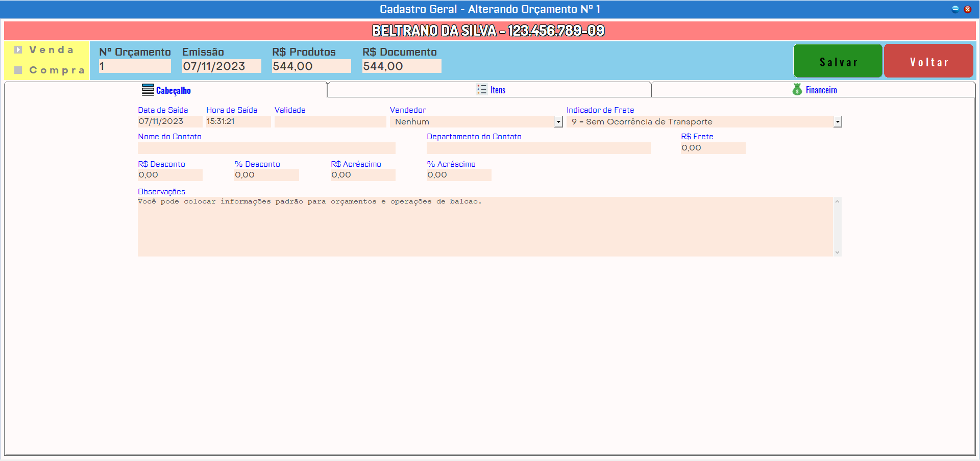This screenshot has width=980, height=461.
Task: Click the Hora de Saída field
Action: coord(238,121)
